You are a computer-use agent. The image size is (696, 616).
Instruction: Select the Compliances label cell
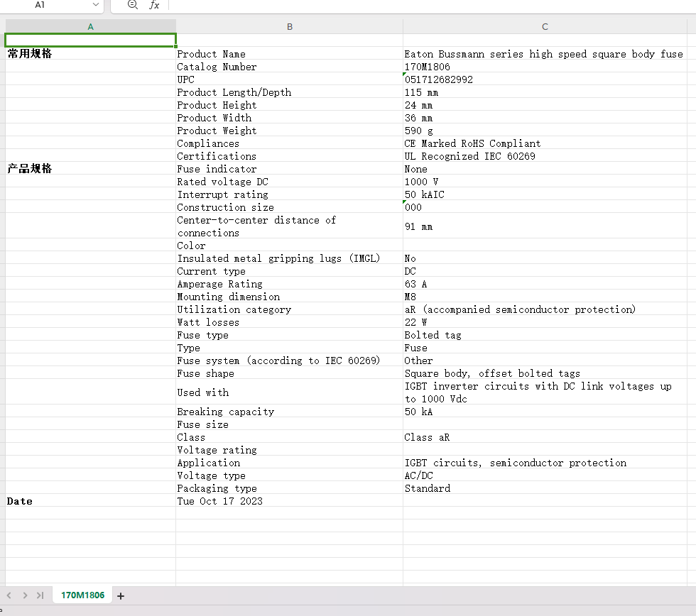290,143
